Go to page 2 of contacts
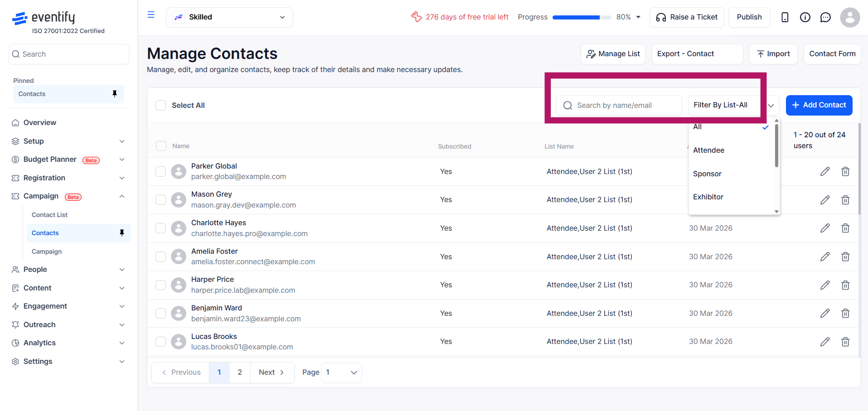 pos(240,372)
